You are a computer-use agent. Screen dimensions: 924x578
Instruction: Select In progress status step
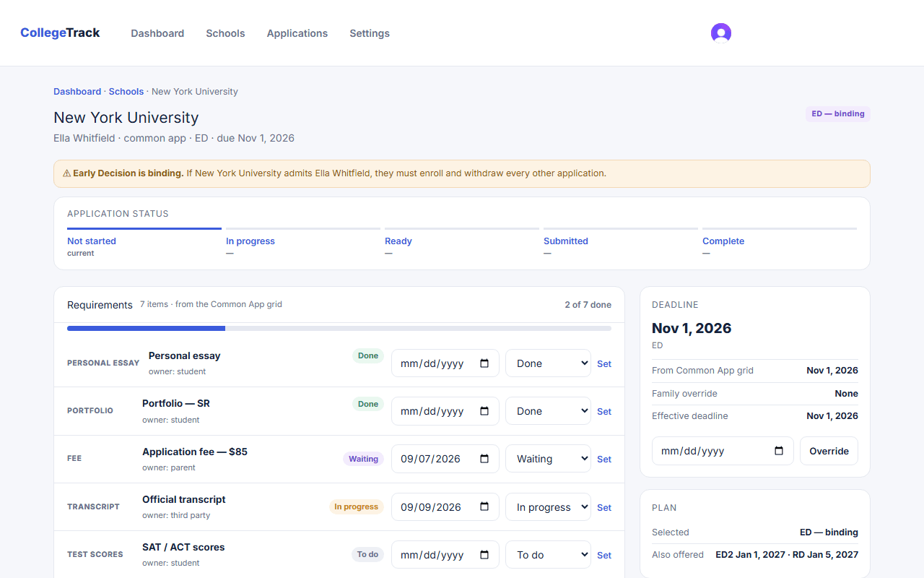(x=303, y=243)
